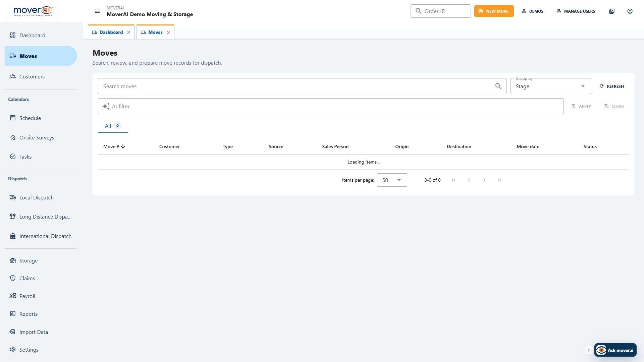This screenshot has width=644, height=362.
Task: Click the CLEAR filter button
Action: click(x=614, y=106)
